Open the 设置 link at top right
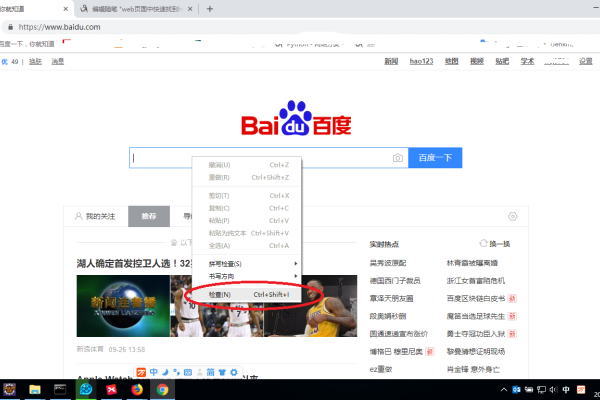 click(x=585, y=61)
